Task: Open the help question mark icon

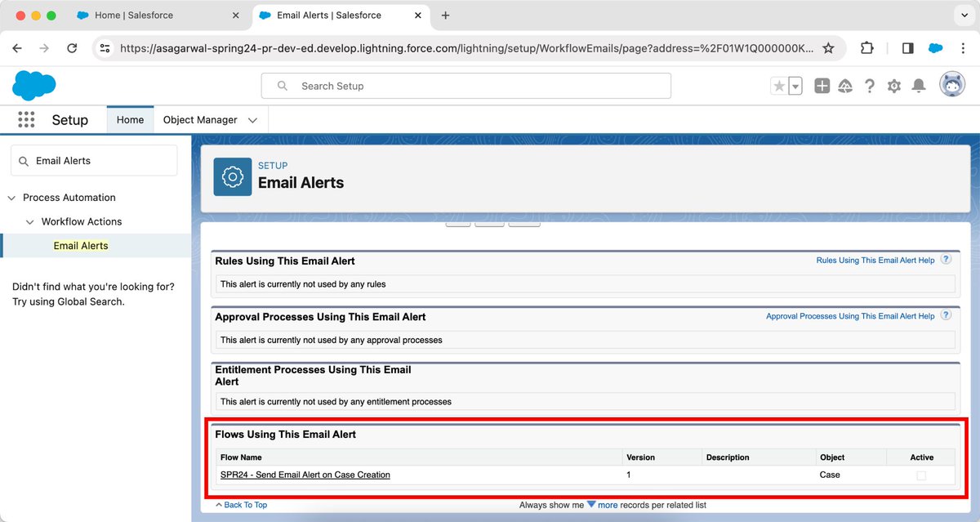Action: 870,86
